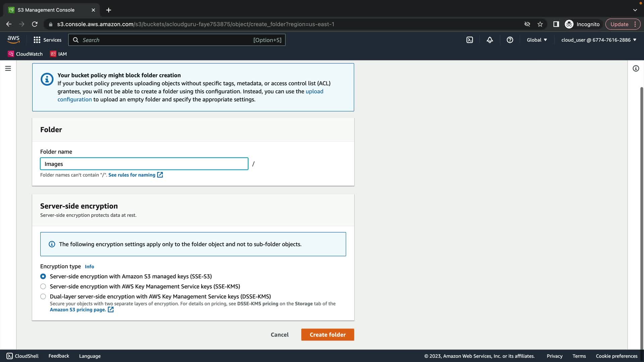Open the info panel icon
The height and width of the screenshot is (362, 644).
[x=636, y=68]
